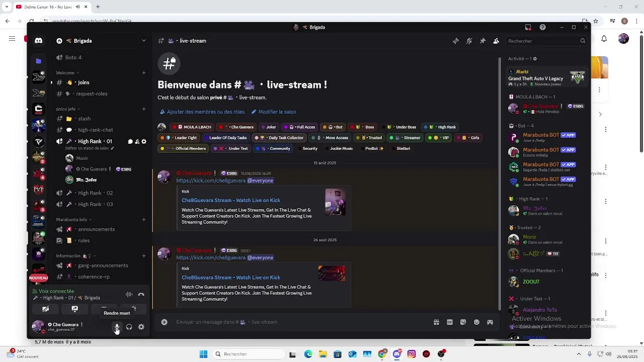
Task: Click the plus attach button in message bar
Action: pyautogui.click(x=164, y=322)
